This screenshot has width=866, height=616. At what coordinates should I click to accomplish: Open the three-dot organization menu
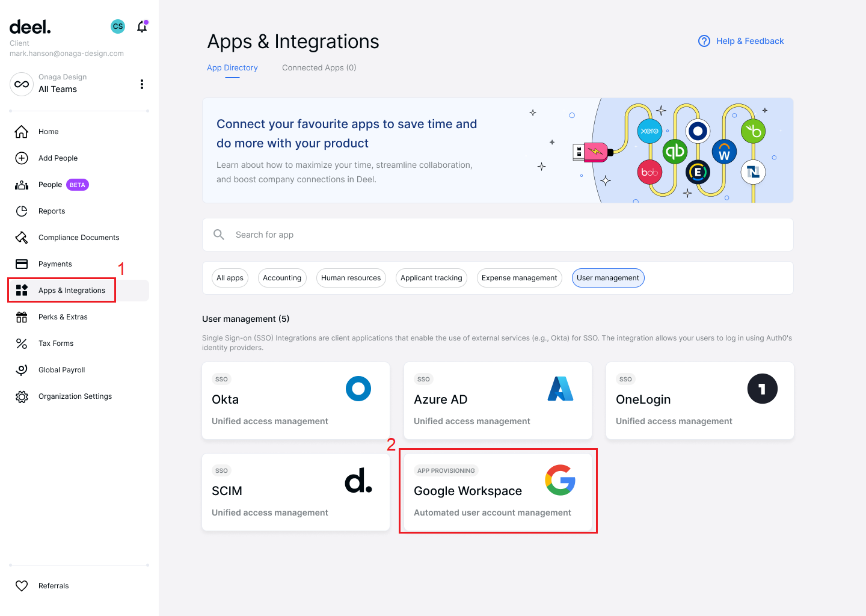(x=142, y=84)
